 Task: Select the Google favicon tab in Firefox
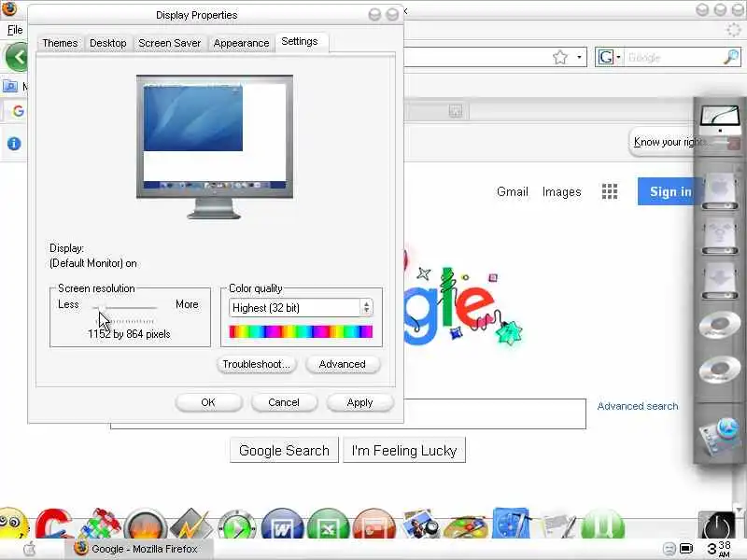tap(18, 111)
